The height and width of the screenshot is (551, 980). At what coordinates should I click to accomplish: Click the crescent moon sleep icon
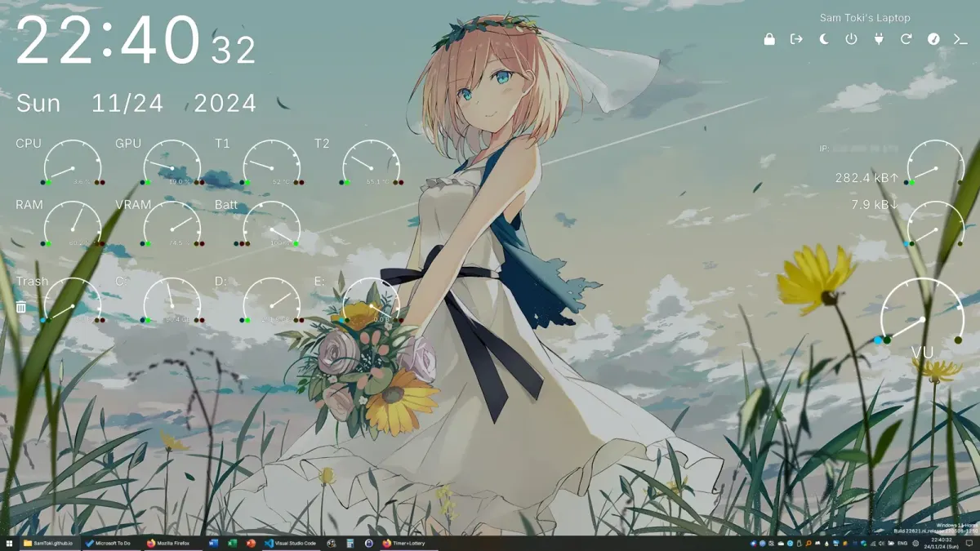pyautogui.click(x=824, y=38)
